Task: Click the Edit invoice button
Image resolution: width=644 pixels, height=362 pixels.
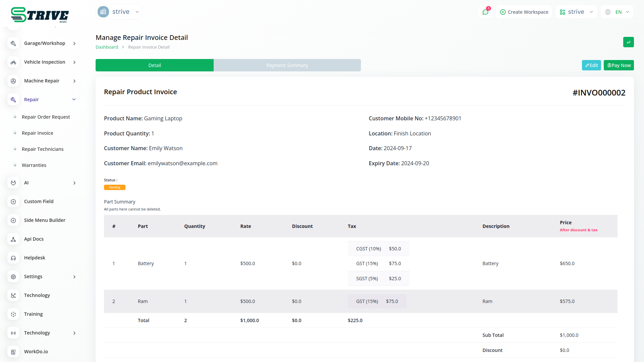Action: (591, 65)
